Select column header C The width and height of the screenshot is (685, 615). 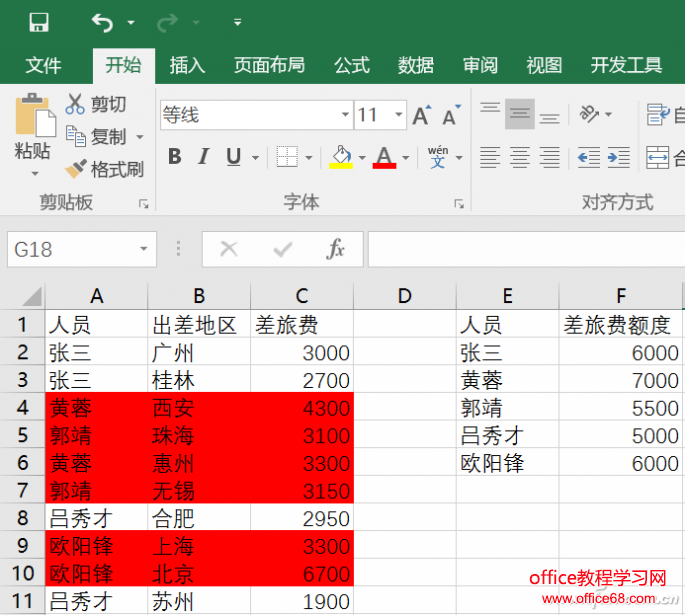point(302,296)
